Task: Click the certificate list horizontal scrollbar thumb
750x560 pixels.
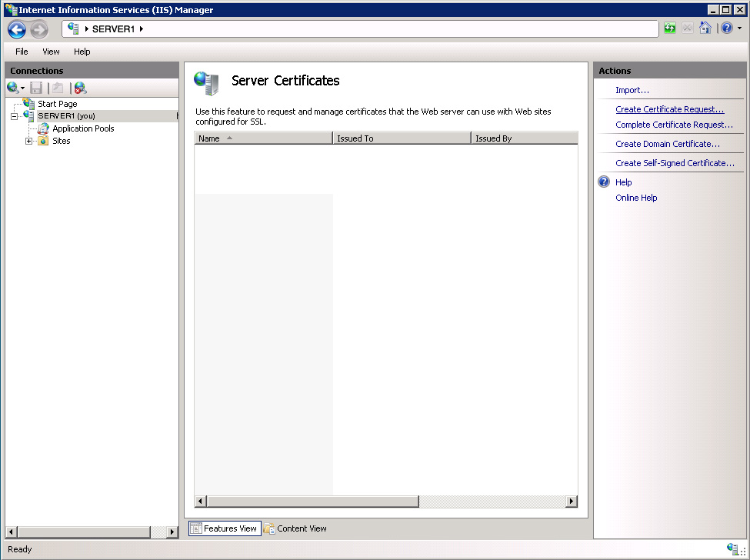Action: [x=313, y=502]
